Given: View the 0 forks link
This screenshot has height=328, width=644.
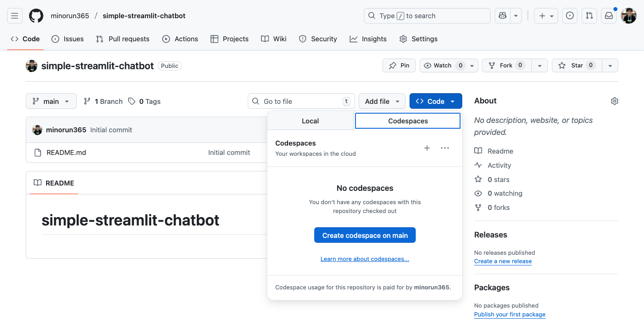Looking at the screenshot, I should (x=492, y=208).
